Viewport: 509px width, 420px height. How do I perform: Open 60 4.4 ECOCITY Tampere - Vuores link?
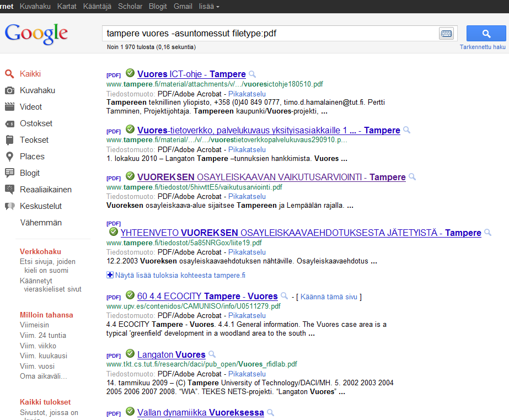coord(207,297)
